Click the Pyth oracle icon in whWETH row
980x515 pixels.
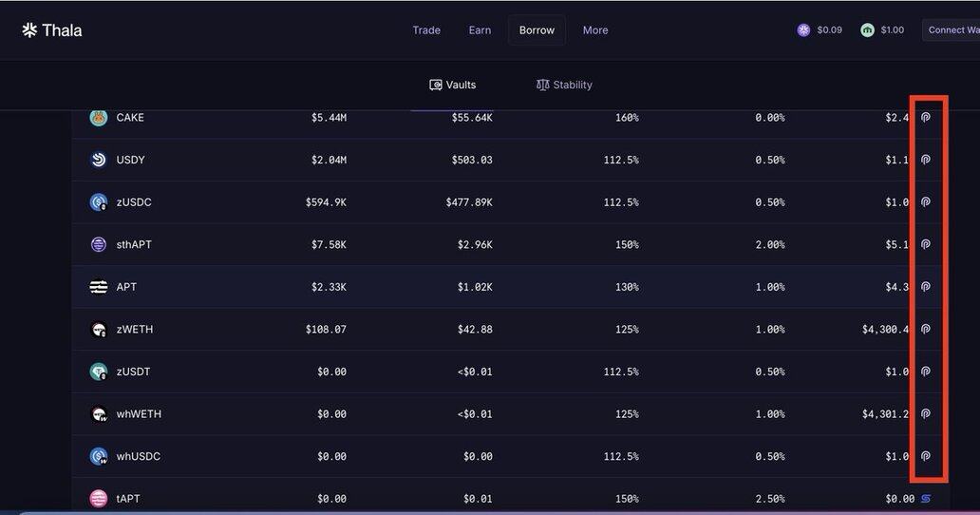(926, 413)
